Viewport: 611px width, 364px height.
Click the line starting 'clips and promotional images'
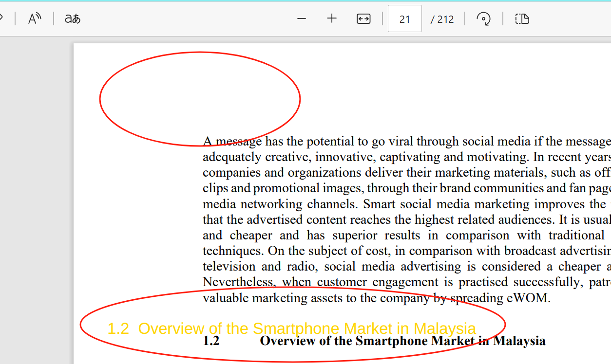(x=407, y=188)
